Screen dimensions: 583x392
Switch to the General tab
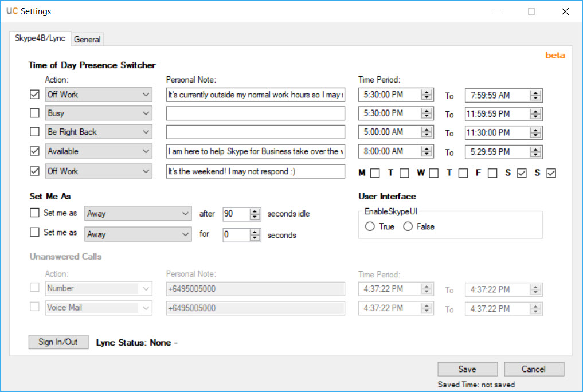[87, 39]
